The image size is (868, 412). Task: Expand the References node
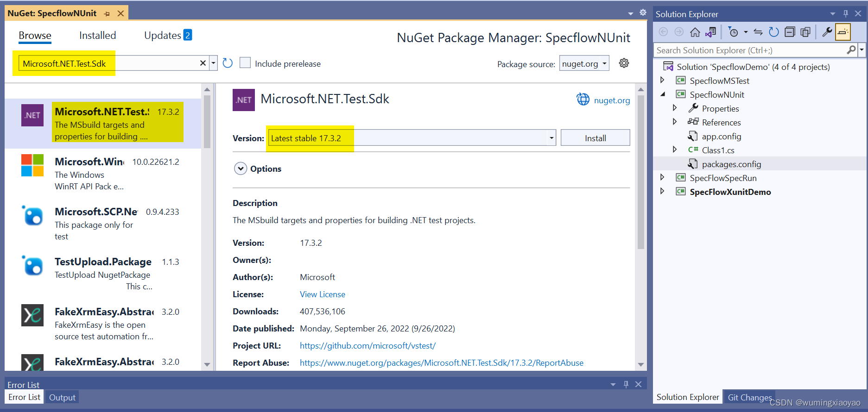click(675, 122)
